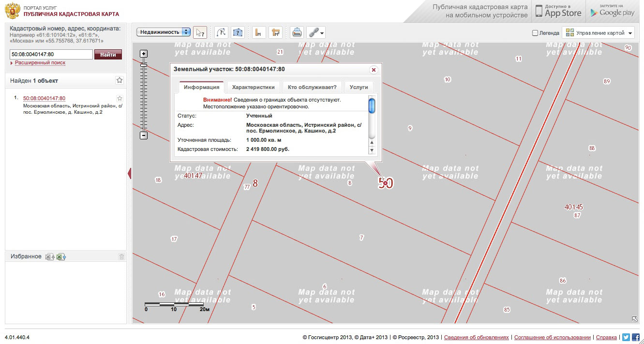Clear favorites with the trash icon
The width and height of the screenshot is (644, 344).
tap(121, 257)
